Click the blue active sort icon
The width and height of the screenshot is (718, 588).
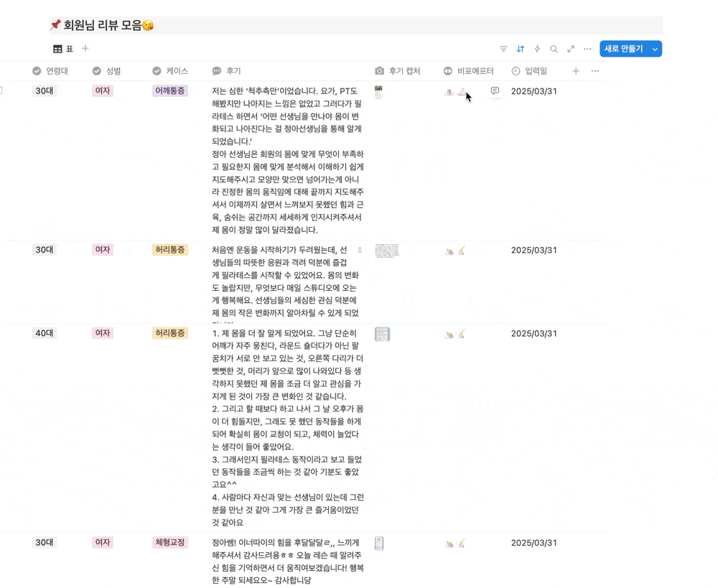(520, 49)
